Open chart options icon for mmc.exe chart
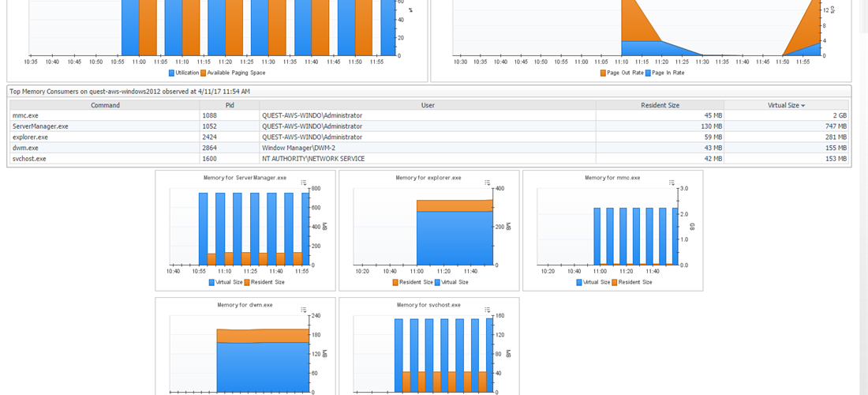The image size is (868, 395). 671,182
